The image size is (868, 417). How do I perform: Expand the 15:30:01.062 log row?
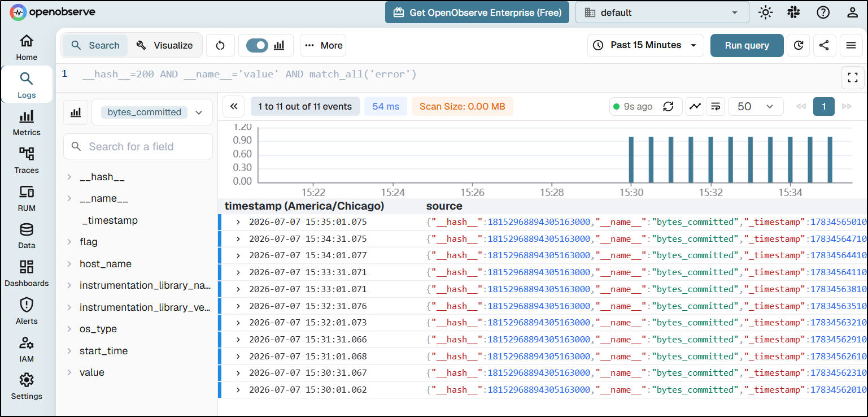[x=238, y=390]
